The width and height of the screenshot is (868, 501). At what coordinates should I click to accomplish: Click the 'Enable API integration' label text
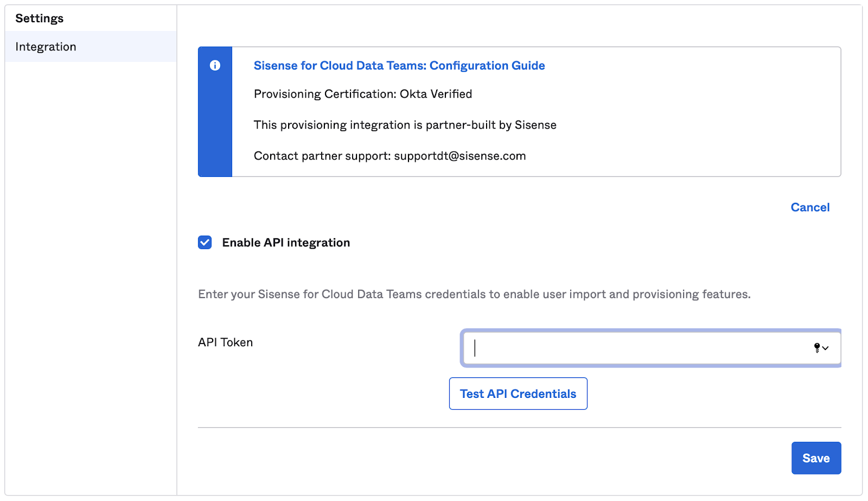[x=286, y=243]
